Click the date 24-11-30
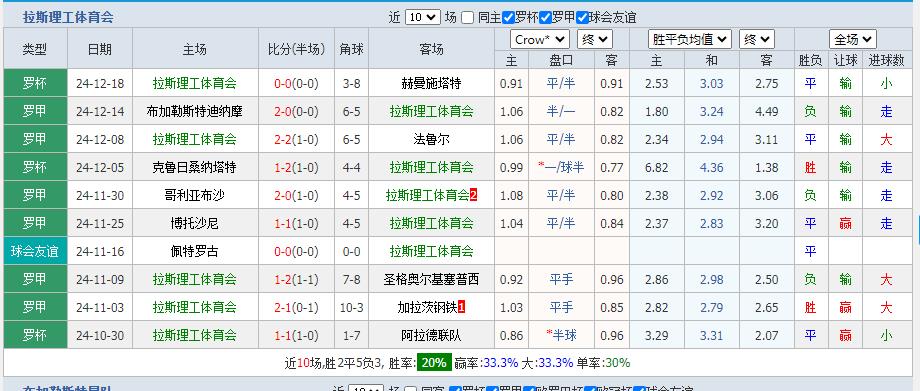 click(100, 196)
